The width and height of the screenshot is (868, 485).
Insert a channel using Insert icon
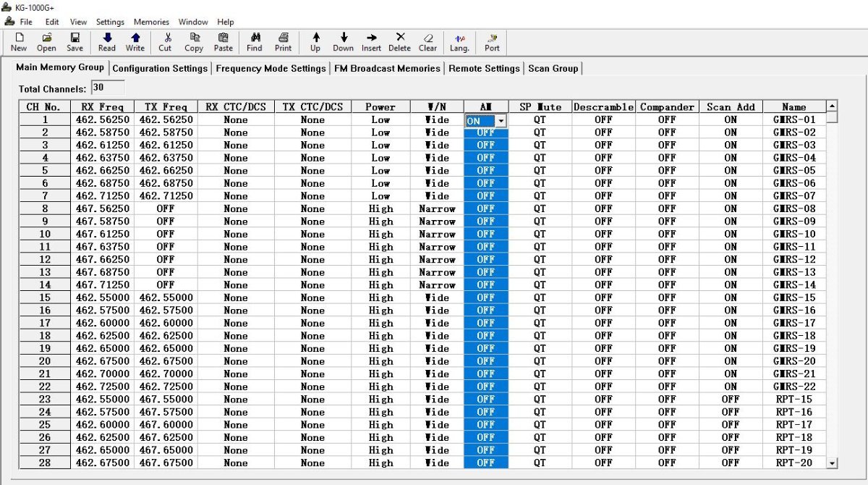[x=371, y=42]
